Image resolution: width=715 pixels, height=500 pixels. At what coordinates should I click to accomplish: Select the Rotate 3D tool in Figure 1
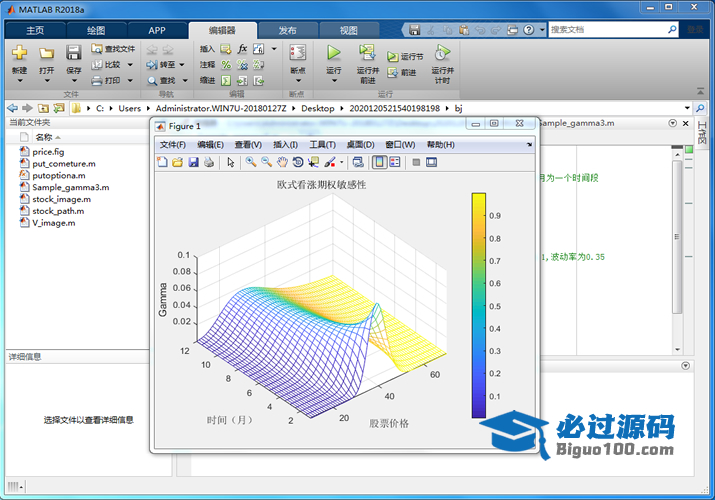pyautogui.click(x=298, y=162)
